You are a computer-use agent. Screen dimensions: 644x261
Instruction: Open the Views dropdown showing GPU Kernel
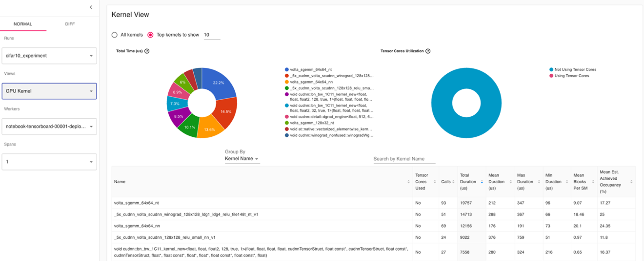coord(49,91)
